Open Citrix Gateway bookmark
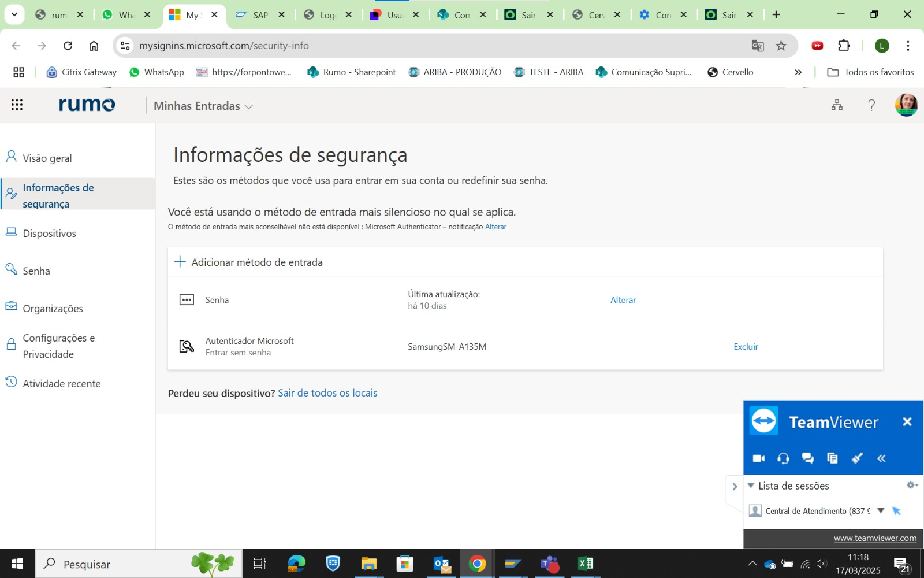The image size is (924, 578). 81,72
